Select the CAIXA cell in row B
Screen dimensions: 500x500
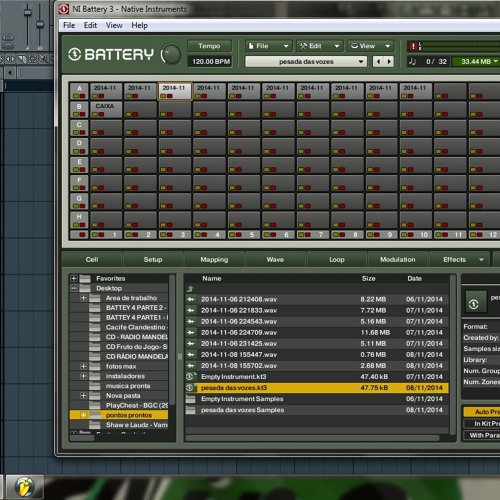pos(106,110)
